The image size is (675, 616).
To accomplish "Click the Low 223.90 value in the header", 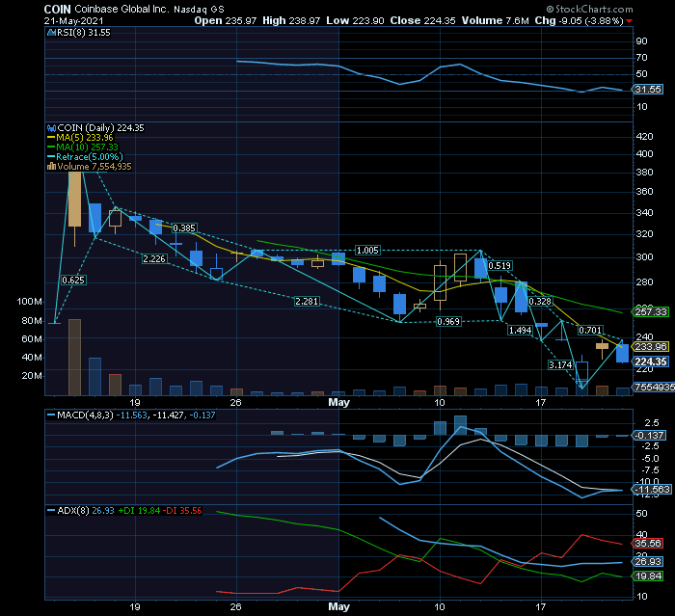I will click(x=355, y=20).
